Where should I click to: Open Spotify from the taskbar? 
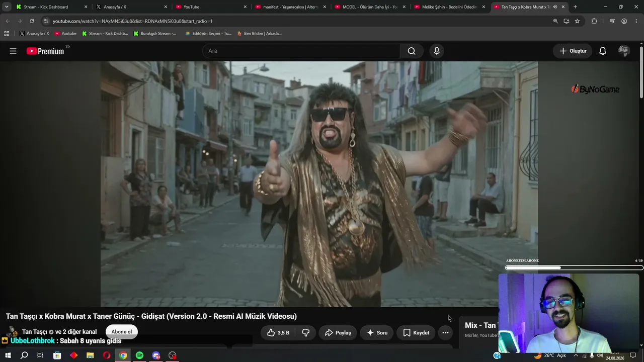(139, 355)
